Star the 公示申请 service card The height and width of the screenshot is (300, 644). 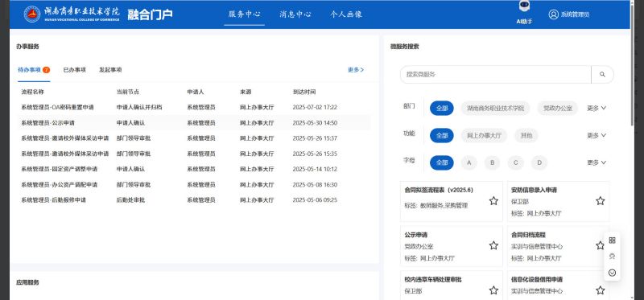coord(493,245)
